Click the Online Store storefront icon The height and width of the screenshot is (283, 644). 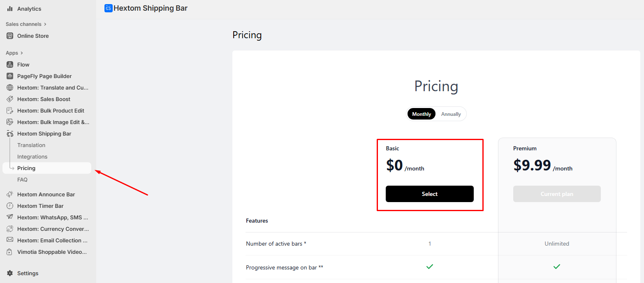pos(10,36)
